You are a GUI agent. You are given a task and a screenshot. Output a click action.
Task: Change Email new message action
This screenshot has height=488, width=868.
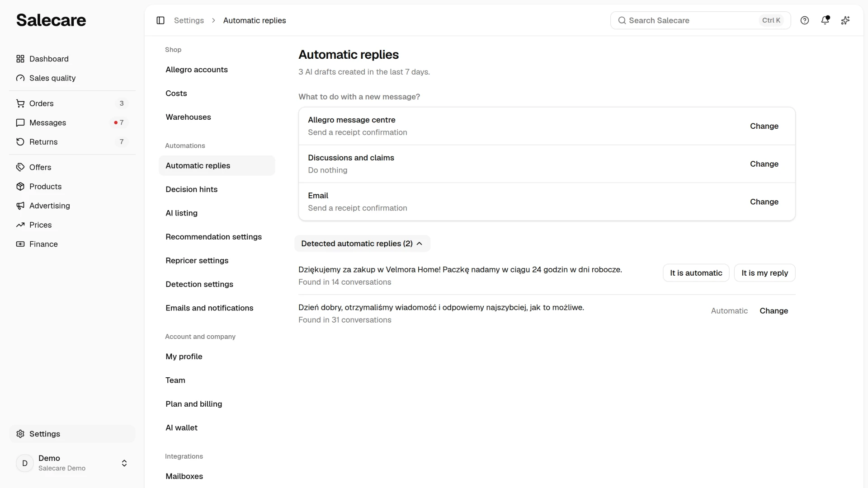point(764,202)
